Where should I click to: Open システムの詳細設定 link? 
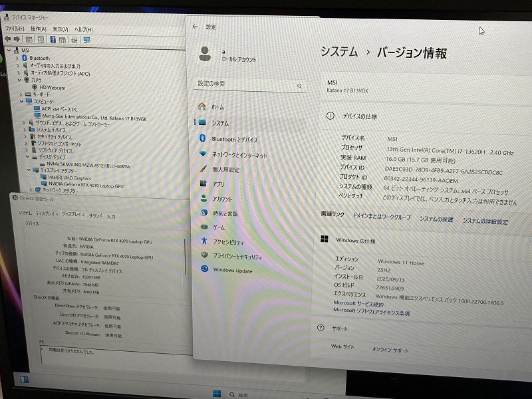pos(485,221)
